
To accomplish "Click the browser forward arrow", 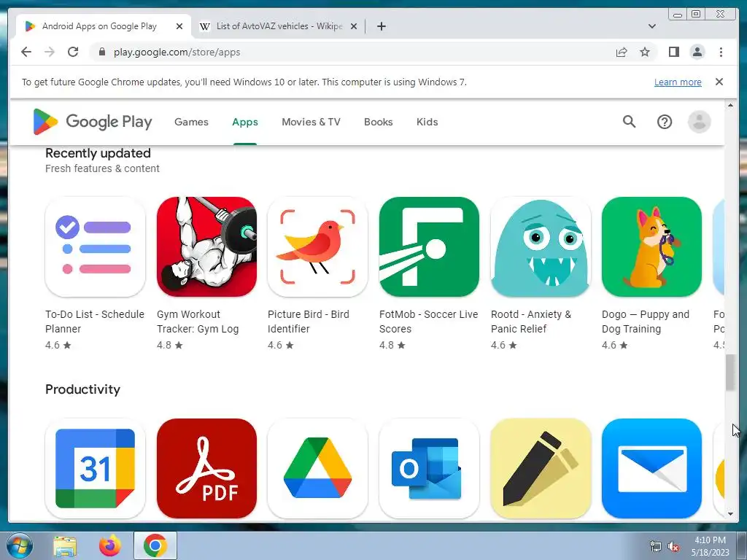I will [x=50, y=52].
